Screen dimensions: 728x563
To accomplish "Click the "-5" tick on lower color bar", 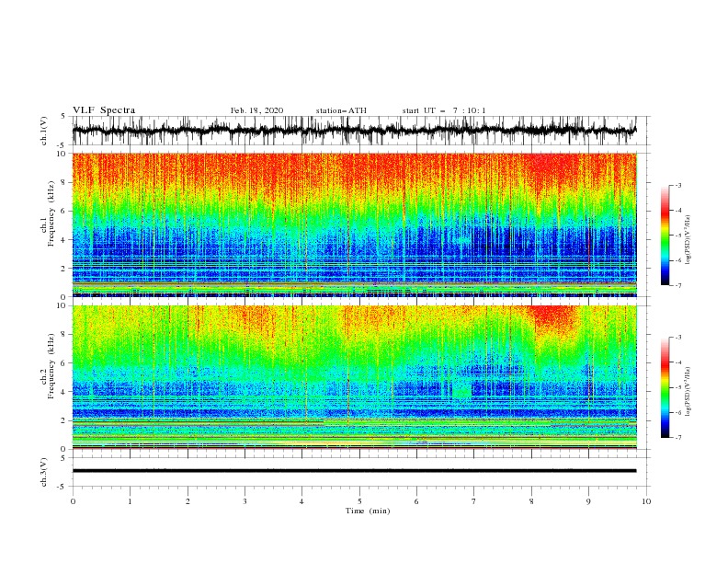I will point(678,387).
